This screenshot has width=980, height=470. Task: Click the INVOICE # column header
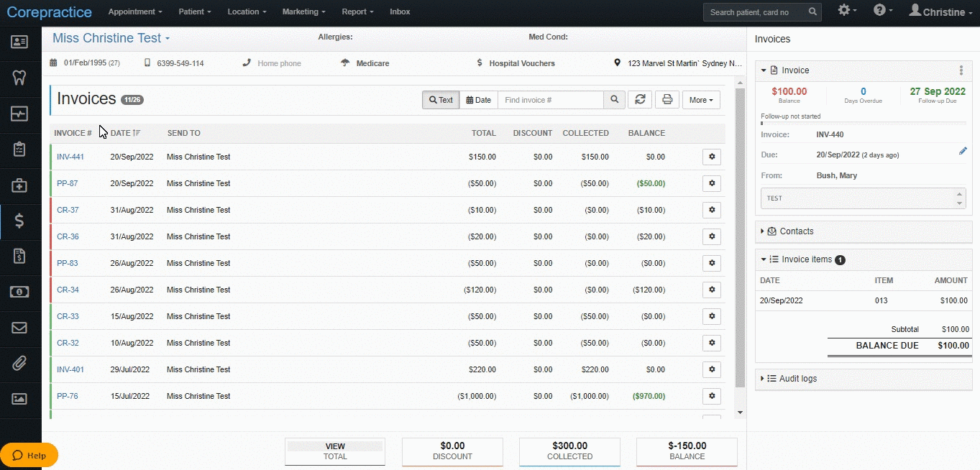point(73,133)
